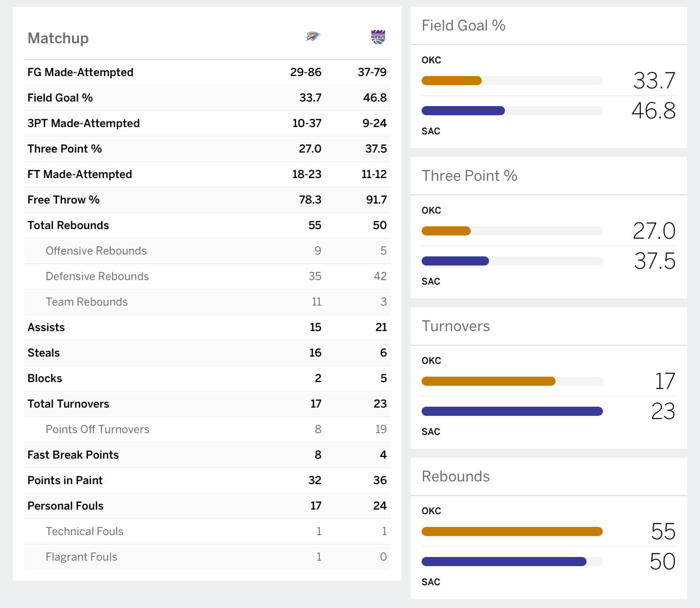Viewport: 700px width, 608px height.
Task: Click the Field Goal % card title
Action: coord(463,26)
